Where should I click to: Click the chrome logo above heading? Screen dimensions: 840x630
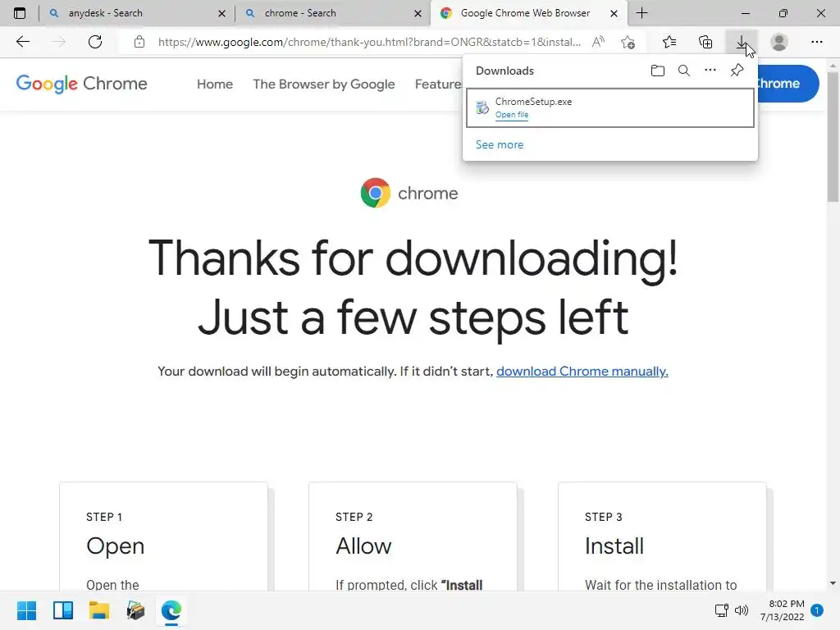click(x=409, y=193)
